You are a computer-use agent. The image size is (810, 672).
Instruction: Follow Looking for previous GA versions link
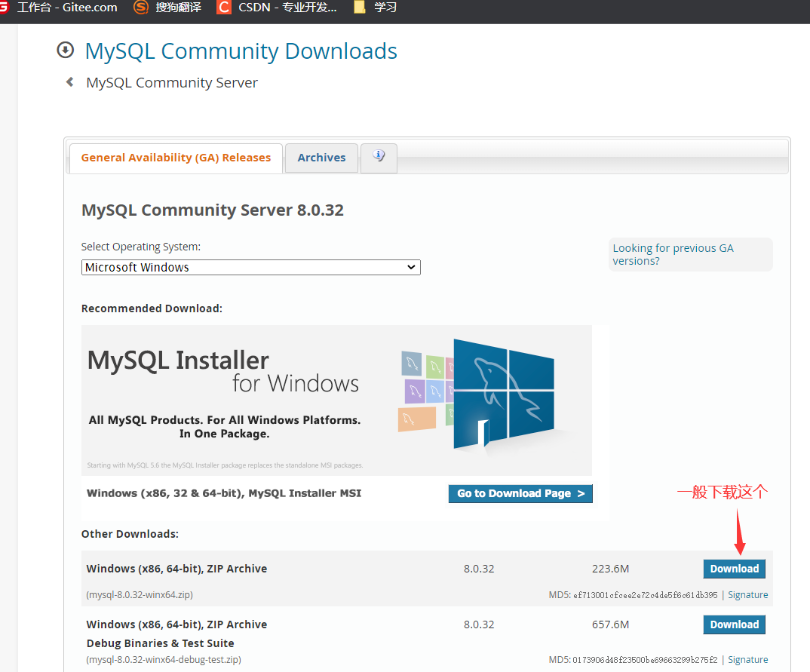click(x=673, y=254)
